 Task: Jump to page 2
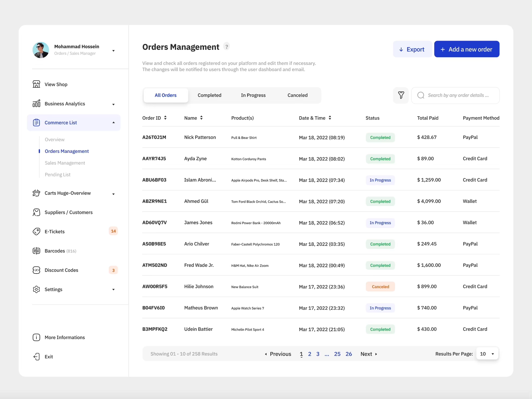(x=310, y=354)
